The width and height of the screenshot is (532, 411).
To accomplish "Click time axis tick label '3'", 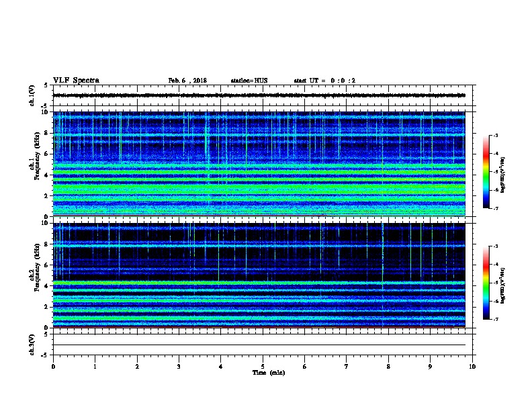I will (179, 367).
